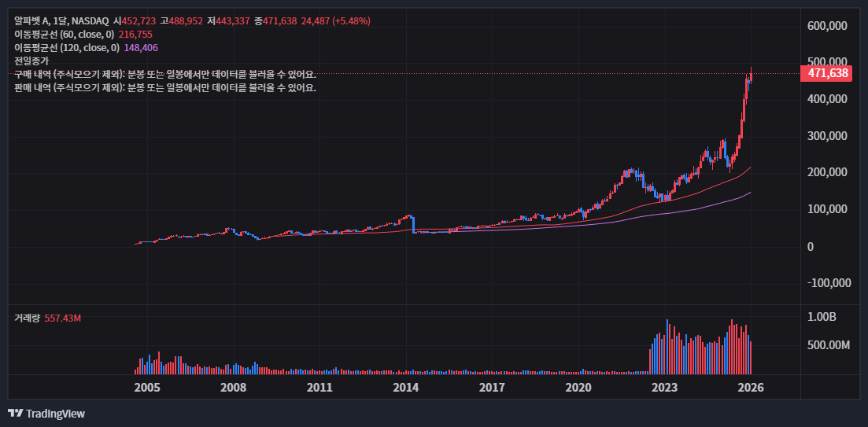Click the 2005 time axis label
The height and width of the screenshot is (427, 868).
[147, 387]
